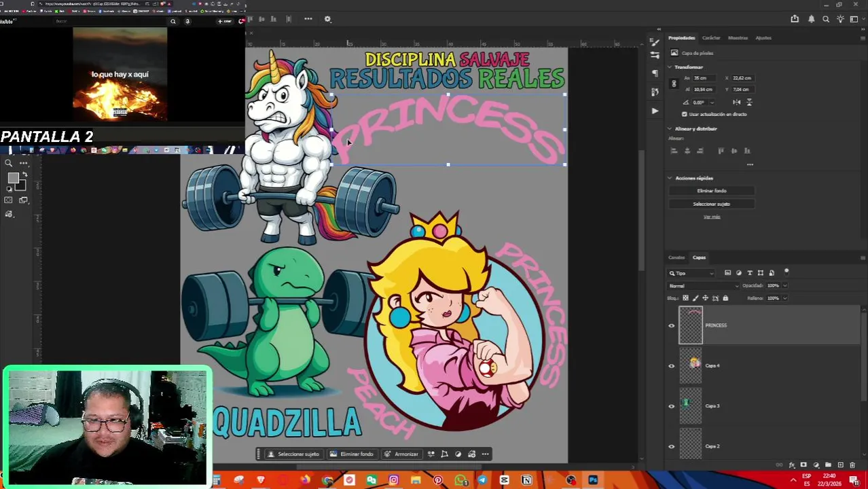Click Seleccionar sujeto in the contextual taskbar
Image resolution: width=868 pixels, height=489 pixels.
click(x=293, y=454)
